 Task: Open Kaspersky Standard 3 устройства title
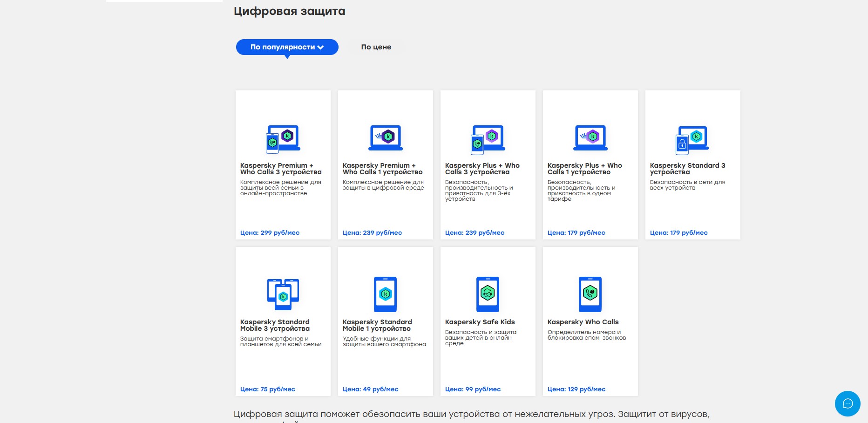click(x=688, y=169)
